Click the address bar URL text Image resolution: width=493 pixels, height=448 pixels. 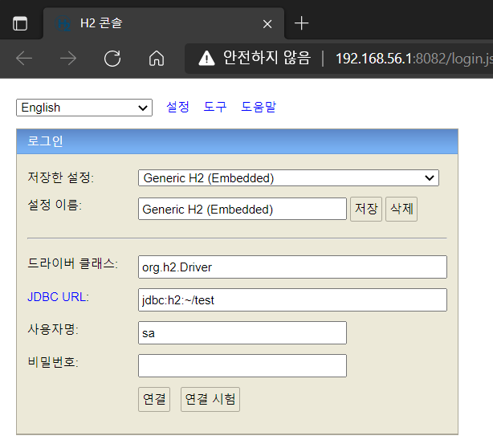tap(414, 59)
